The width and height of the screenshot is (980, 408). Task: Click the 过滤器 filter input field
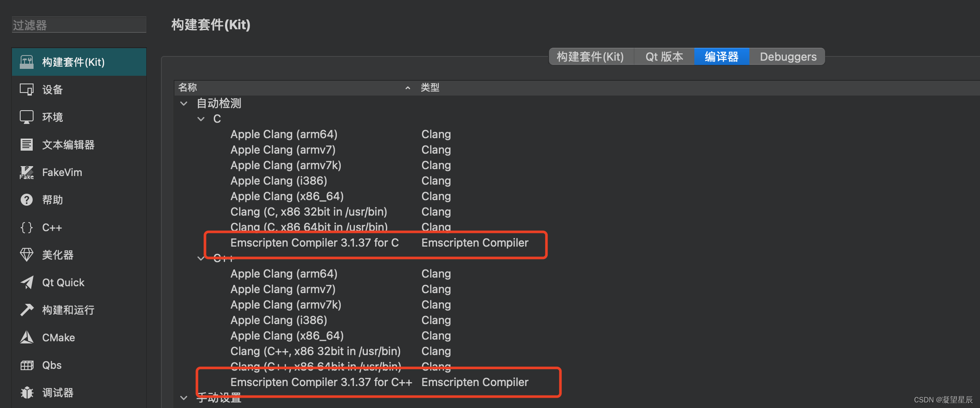pyautogui.click(x=79, y=25)
